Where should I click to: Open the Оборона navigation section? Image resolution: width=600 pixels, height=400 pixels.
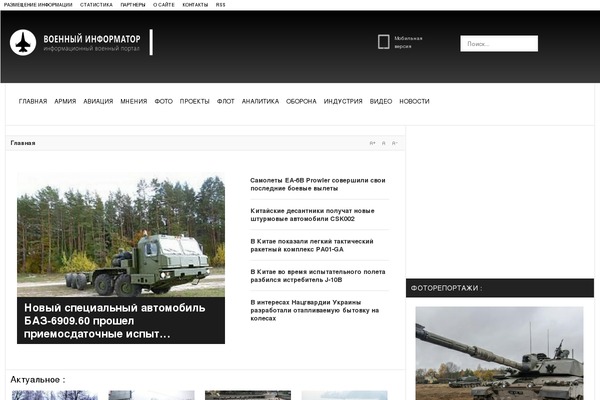click(301, 101)
